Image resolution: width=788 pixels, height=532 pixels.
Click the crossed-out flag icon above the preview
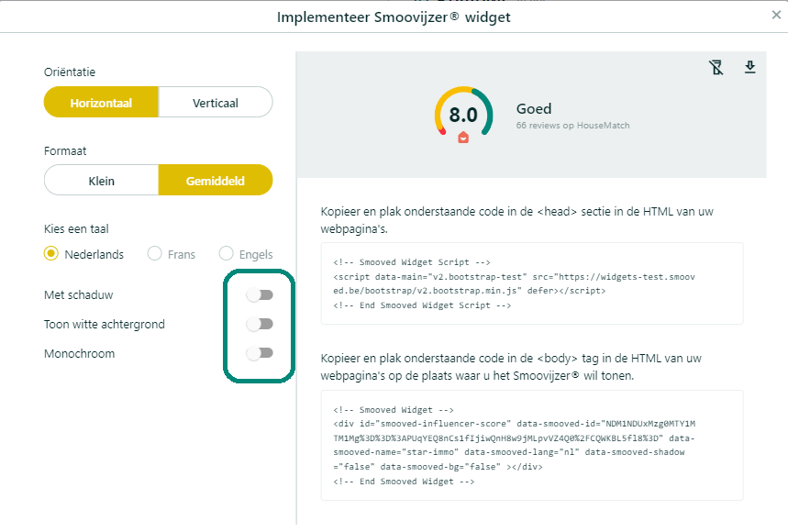click(x=716, y=67)
